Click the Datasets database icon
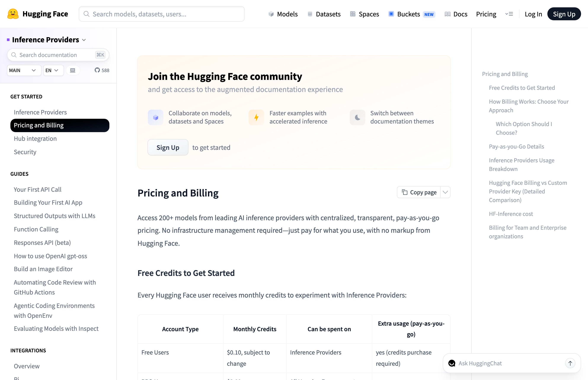This screenshot has height=380, width=588. [x=310, y=14]
